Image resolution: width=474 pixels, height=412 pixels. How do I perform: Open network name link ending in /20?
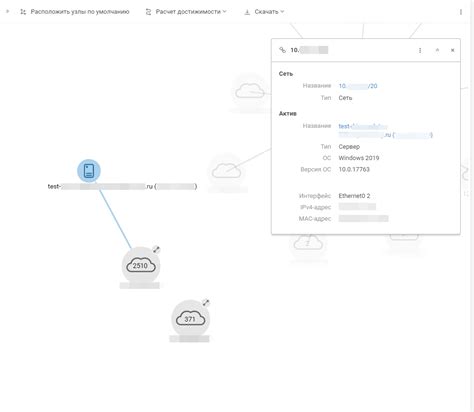[358, 86]
